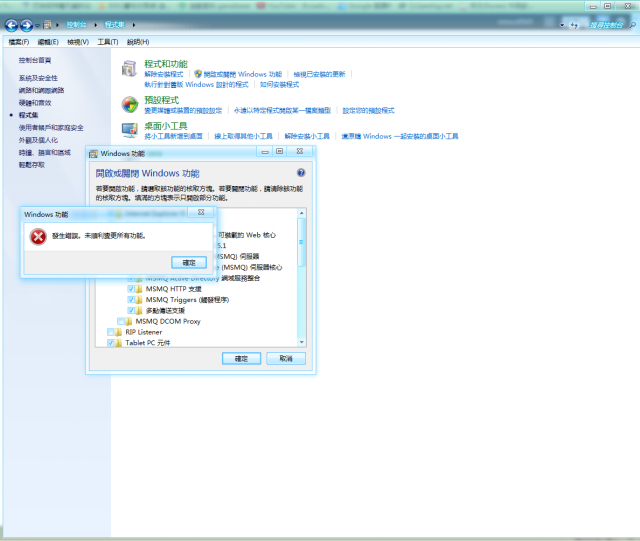Open the 解除安裝小工具 link
The height and width of the screenshot is (541, 640).
[307, 136]
